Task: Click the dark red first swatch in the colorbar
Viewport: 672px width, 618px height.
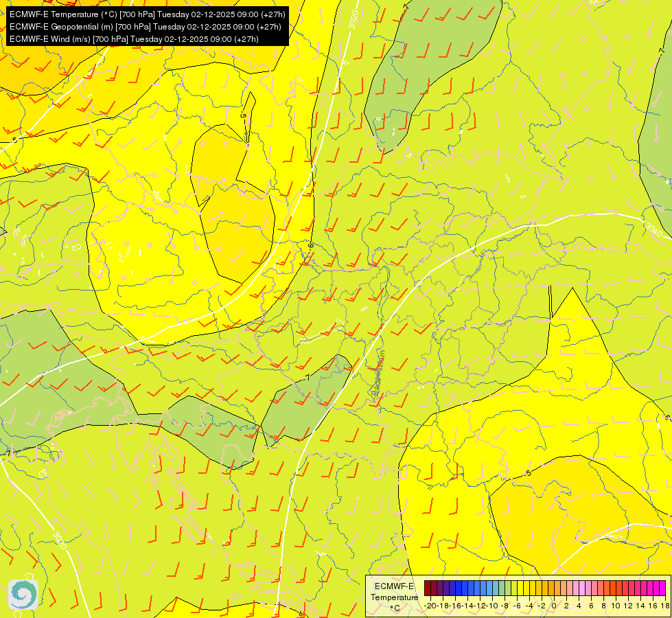Action: [x=427, y=588]
